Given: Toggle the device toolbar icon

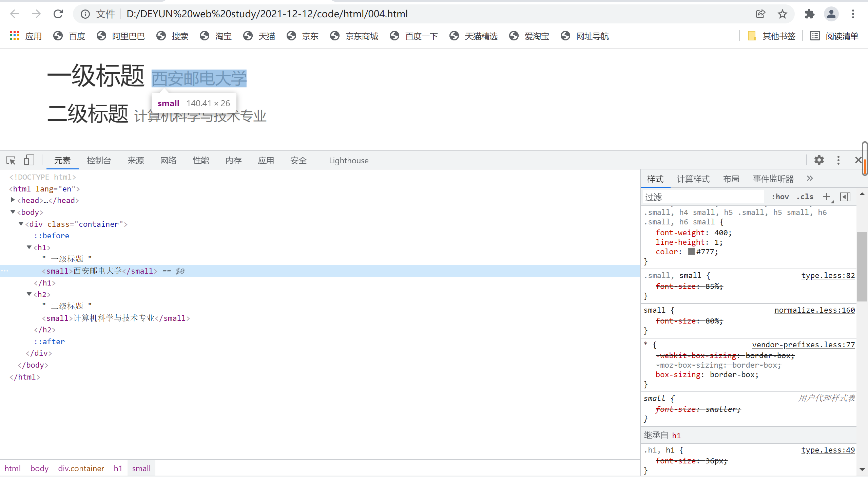Looking at the screenshot, I should point(29,160).
